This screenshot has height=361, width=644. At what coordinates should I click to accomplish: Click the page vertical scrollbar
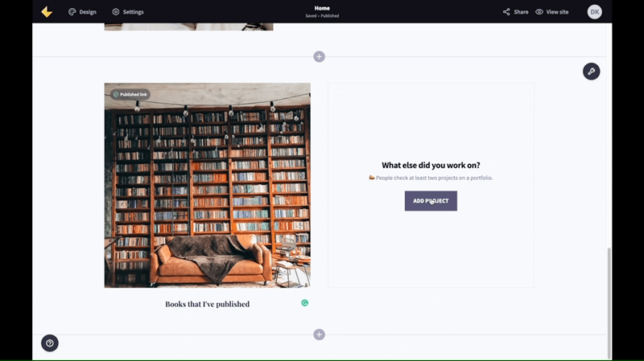pos(609,303)
